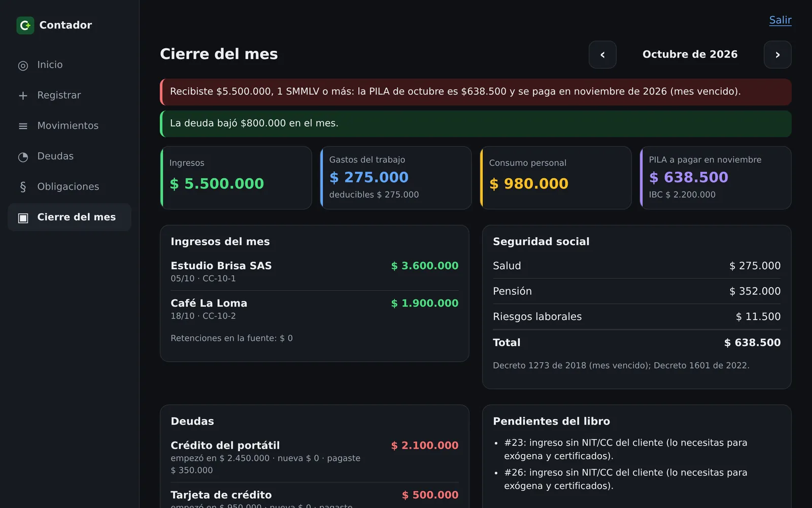Click the Gastos del trabajo card
The width and height of the screenshot is (812, 508).
tap(396, 178)
